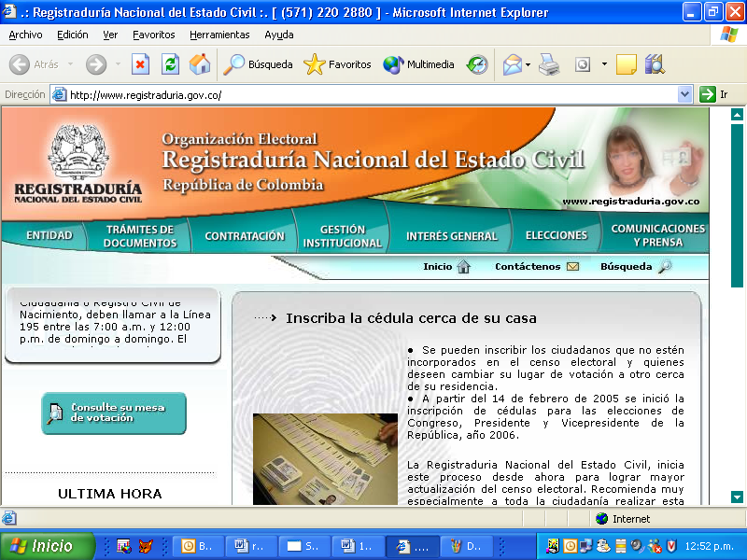Expand the forward button history dropdown arrow
747x560 pixels.
point(118,64)
